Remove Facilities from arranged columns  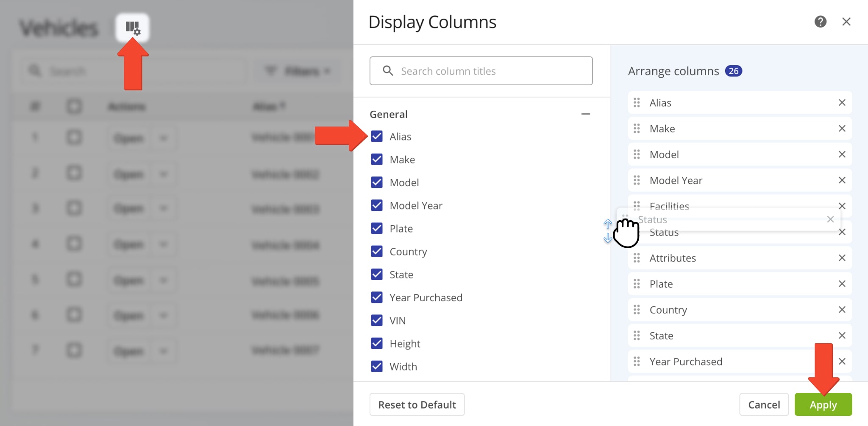pos(842,206)
